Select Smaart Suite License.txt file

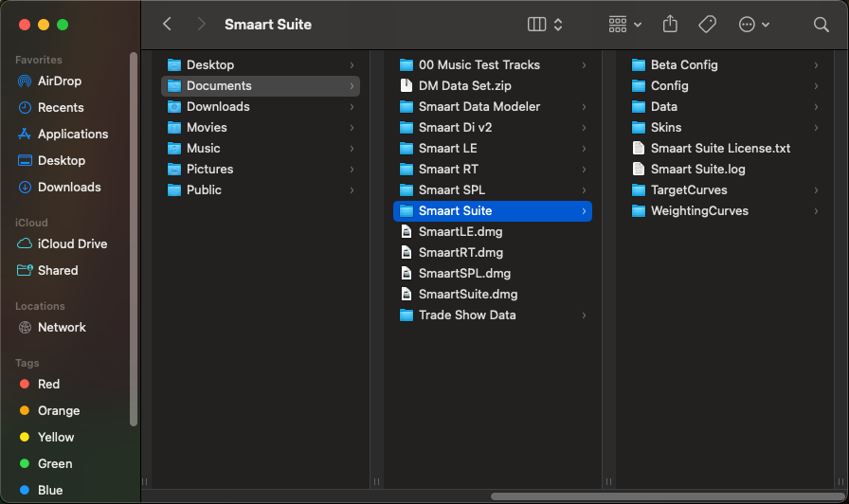725,149
